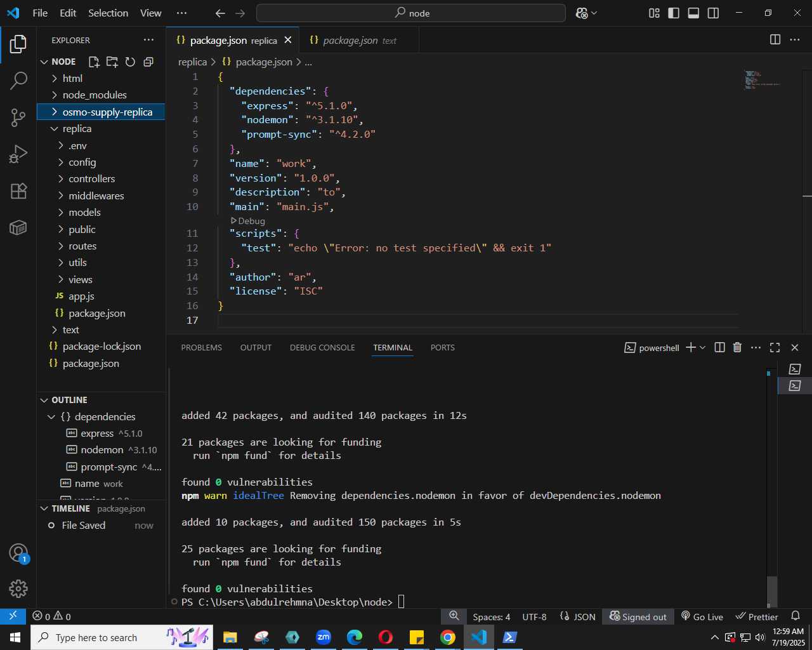
Task: Collapse the OUTLINE section
Action: (101, 400)
